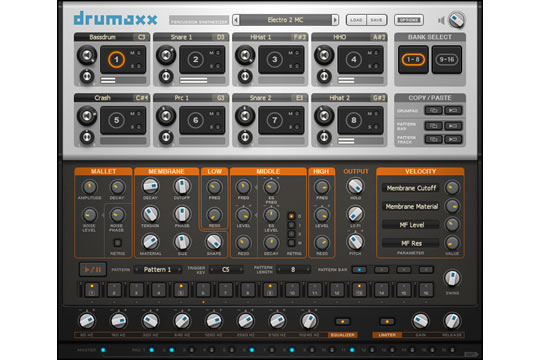Enable the Equalizer switch
Viewport: 540px width, 360px height.
343,321
